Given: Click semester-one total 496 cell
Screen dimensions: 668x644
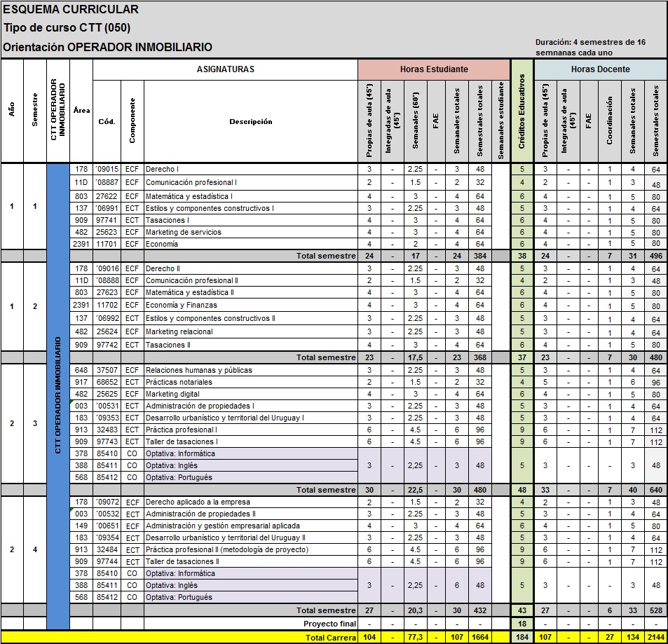Looking at the screenshot, I should pyautogui.click(x=655, y=256).
